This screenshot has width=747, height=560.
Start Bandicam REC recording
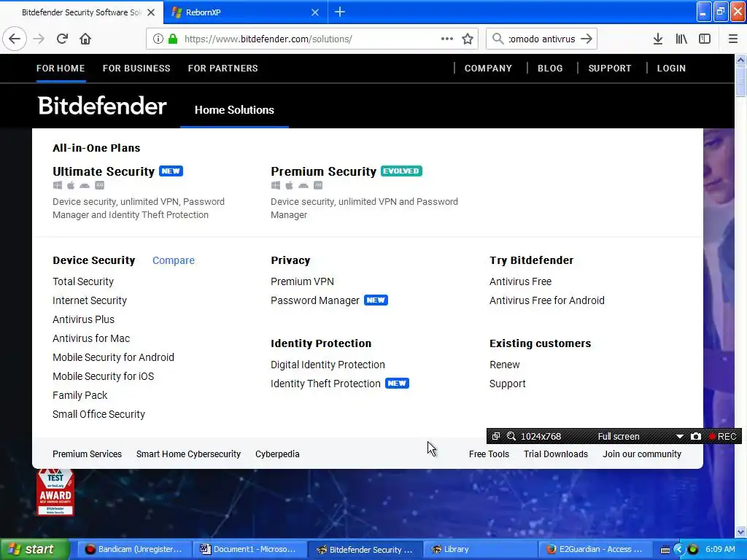pos(723,436)
